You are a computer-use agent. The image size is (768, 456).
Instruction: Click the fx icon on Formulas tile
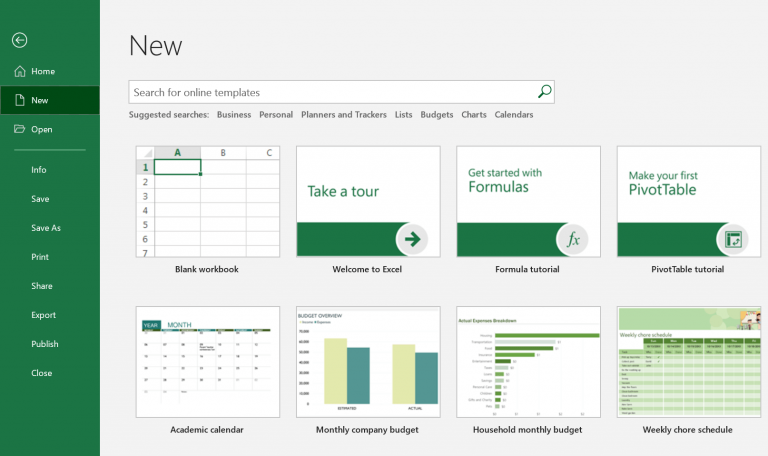[573, 239]
